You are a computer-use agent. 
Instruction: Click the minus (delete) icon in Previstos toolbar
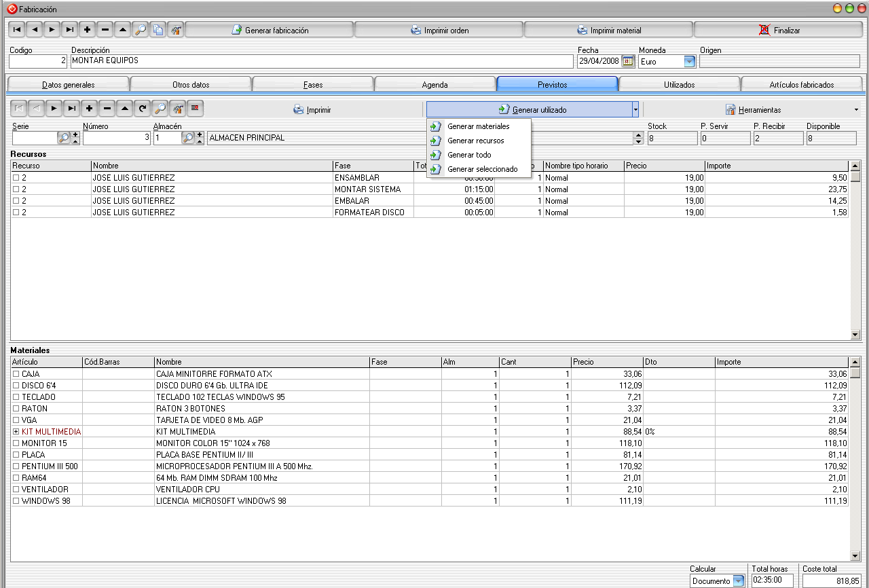click(107, 109)
